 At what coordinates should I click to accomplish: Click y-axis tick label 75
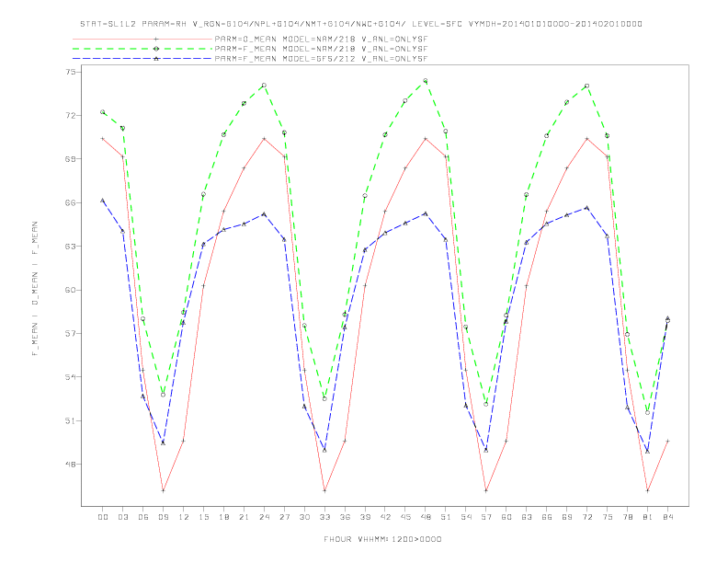coord(71,72)
